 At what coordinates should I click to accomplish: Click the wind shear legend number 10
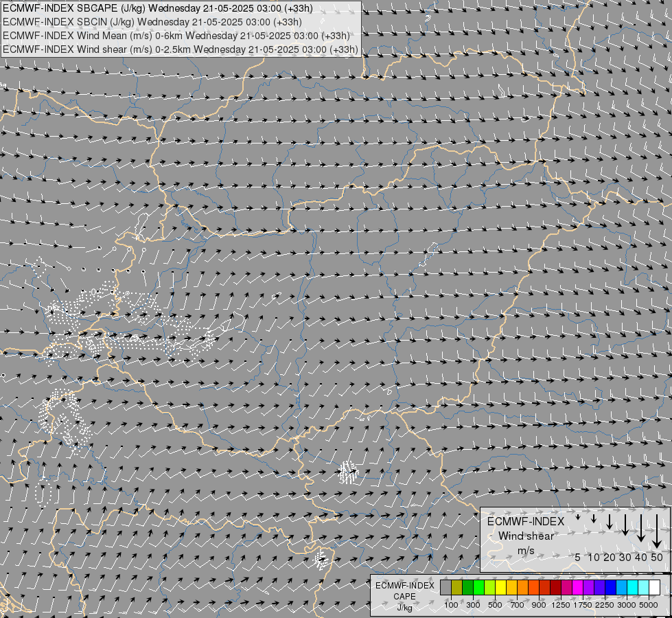click(x=594, y=558)
